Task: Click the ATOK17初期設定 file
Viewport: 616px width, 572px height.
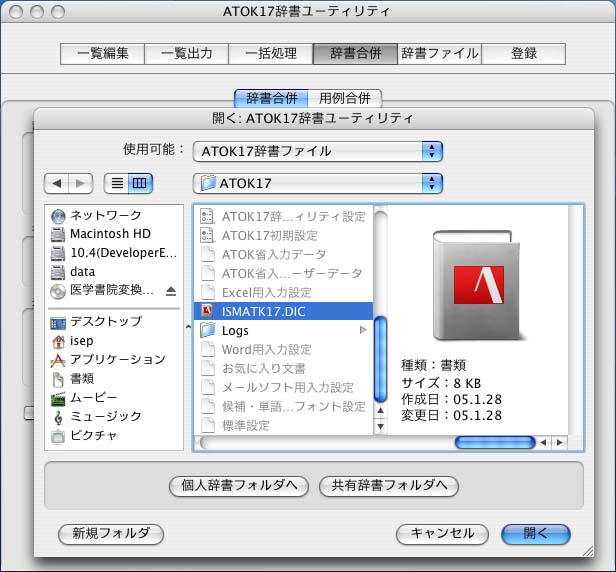Action: pos(283,235)
